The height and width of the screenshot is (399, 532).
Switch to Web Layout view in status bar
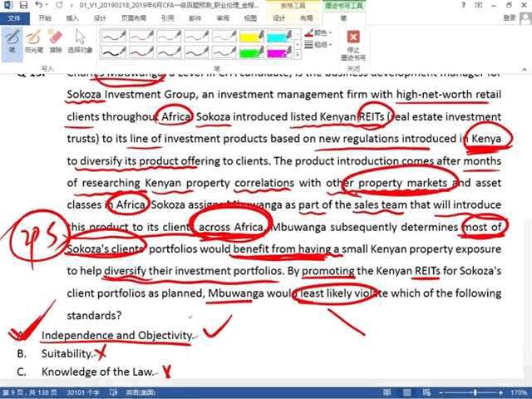coord(426,392)
